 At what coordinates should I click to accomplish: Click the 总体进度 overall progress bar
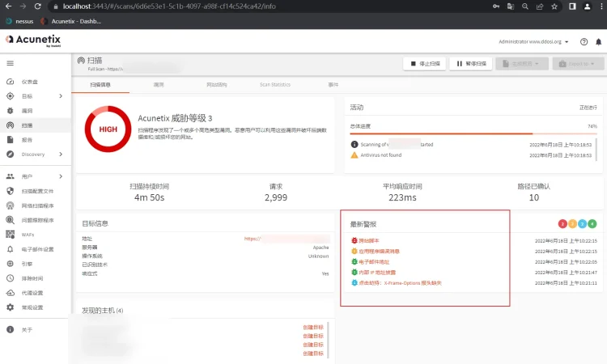click(x=473, y=133)
